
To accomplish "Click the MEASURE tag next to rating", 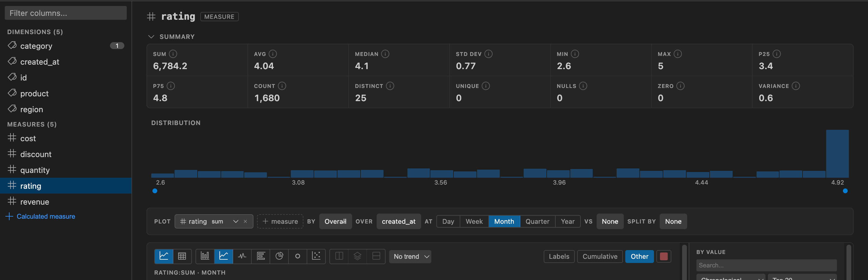I will 219,16.
